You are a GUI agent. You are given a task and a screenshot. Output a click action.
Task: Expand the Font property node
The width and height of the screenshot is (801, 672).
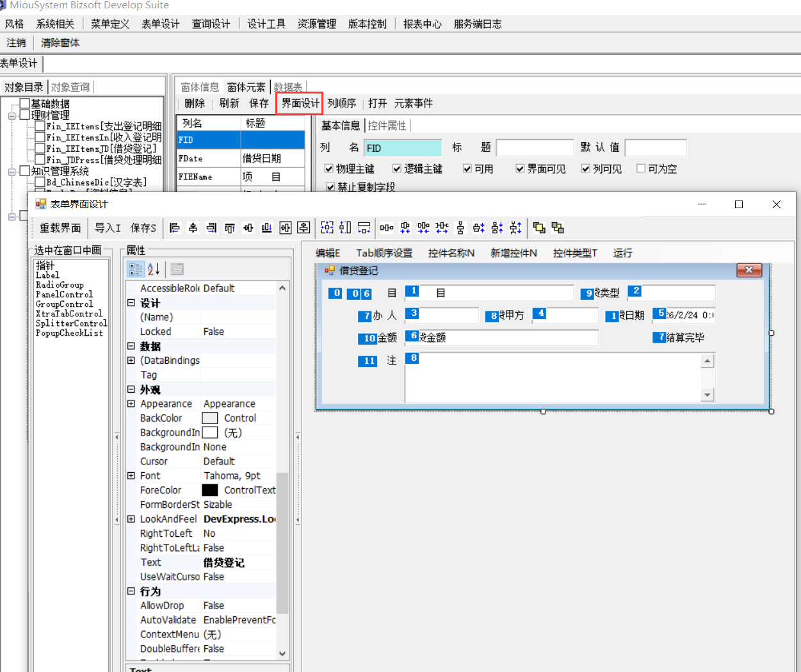pos(131,476)
